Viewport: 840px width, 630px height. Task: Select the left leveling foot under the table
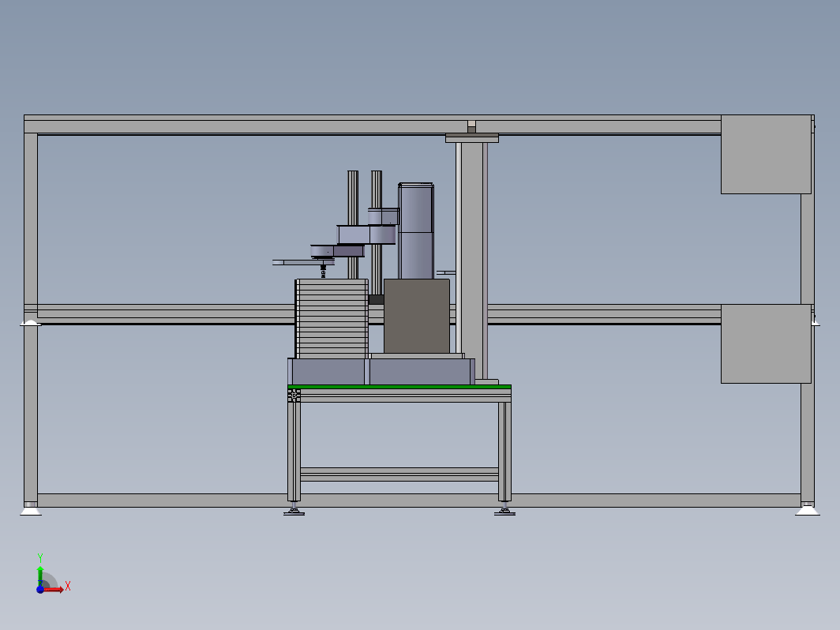click(x=294, y=511)
